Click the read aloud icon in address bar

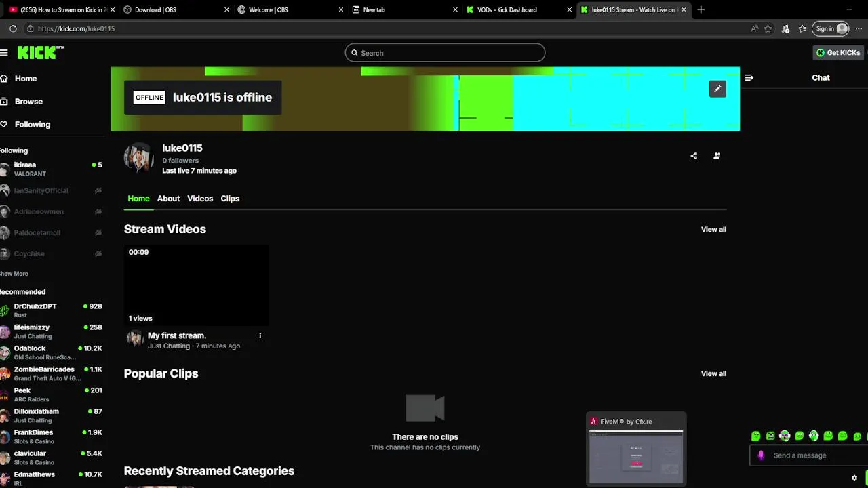[755, 28]
